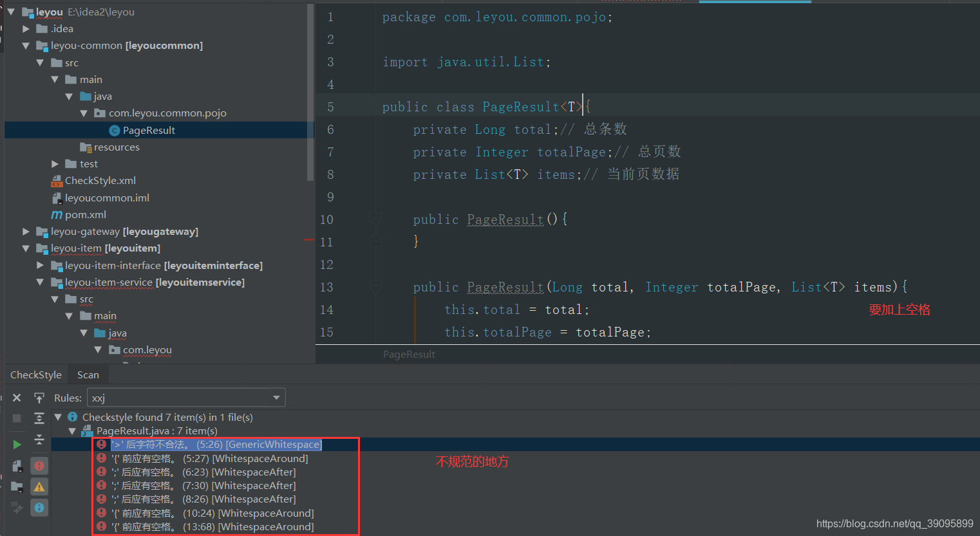Expand the .idea folder arrow

pyautogui.click(x=26, y=28)
